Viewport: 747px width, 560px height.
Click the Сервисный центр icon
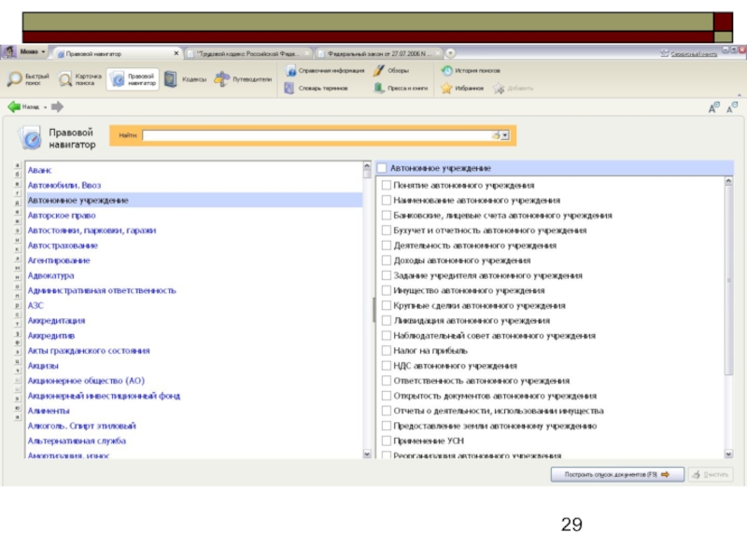click(665, 53)
